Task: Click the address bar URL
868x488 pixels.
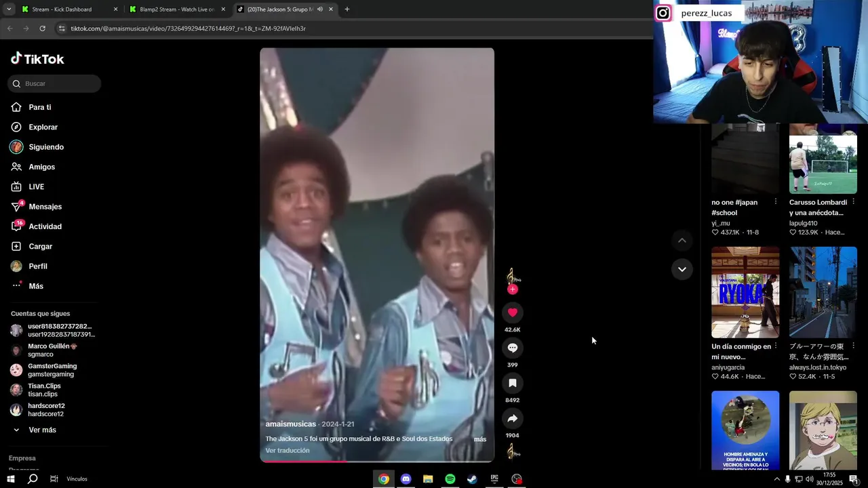Action: click(x=189, y=28)
